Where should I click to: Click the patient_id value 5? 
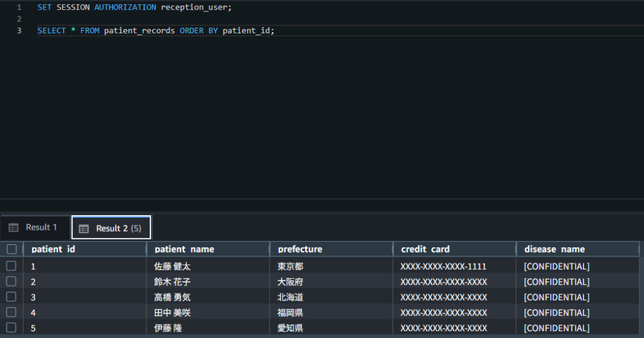33,328
